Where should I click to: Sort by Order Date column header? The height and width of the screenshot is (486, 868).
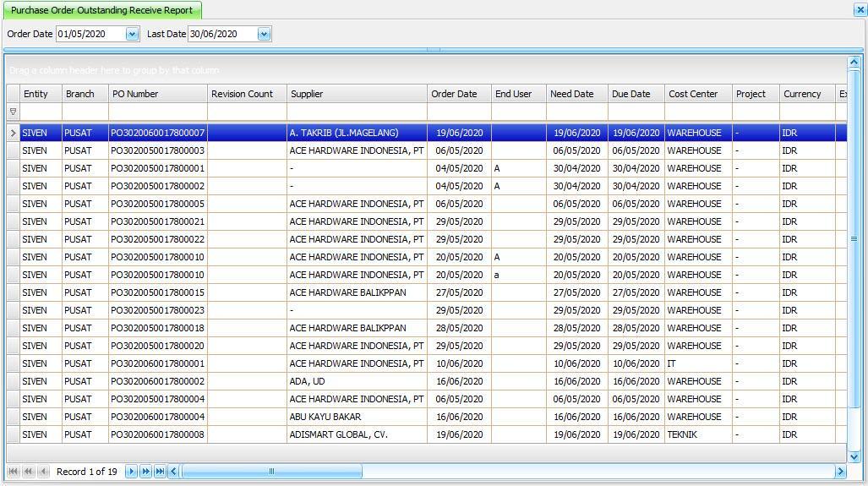click(460, 94)
